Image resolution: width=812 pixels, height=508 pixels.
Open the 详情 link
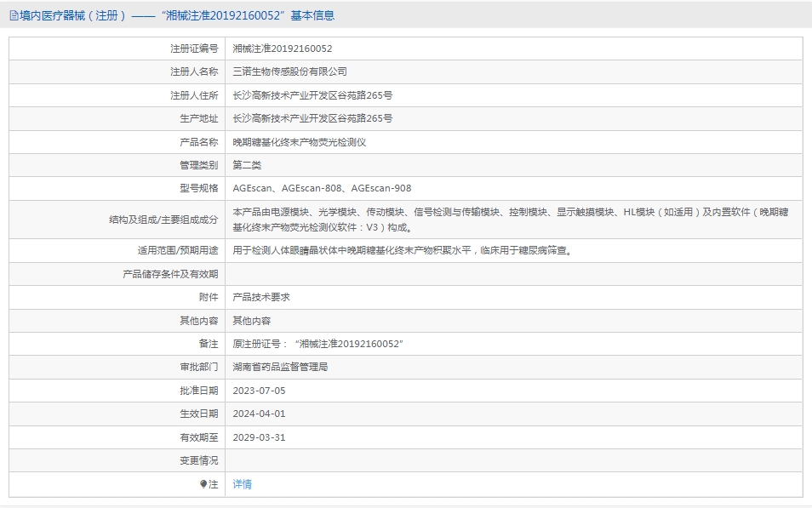(x=242, y=484)
